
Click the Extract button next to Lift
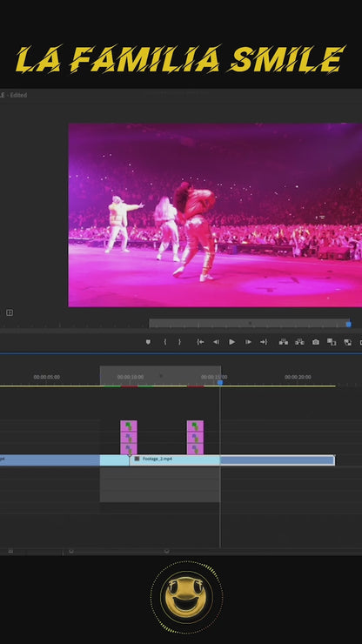click(299, 342)
